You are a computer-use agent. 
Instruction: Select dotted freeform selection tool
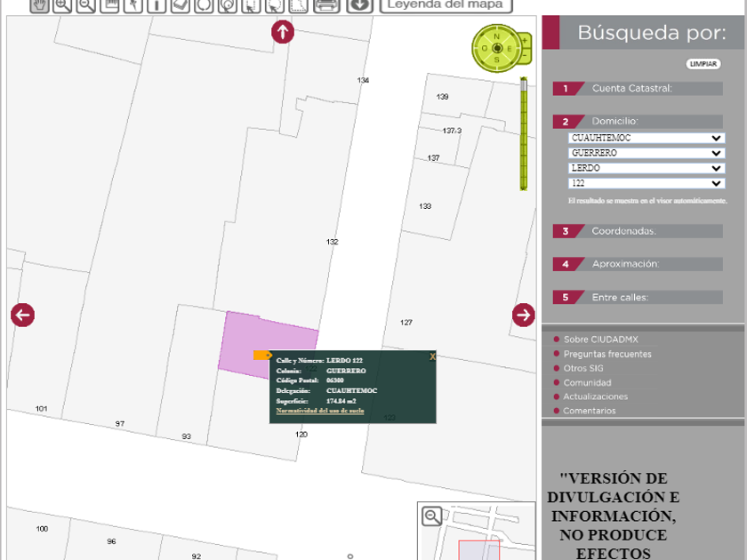coord(298,5)
